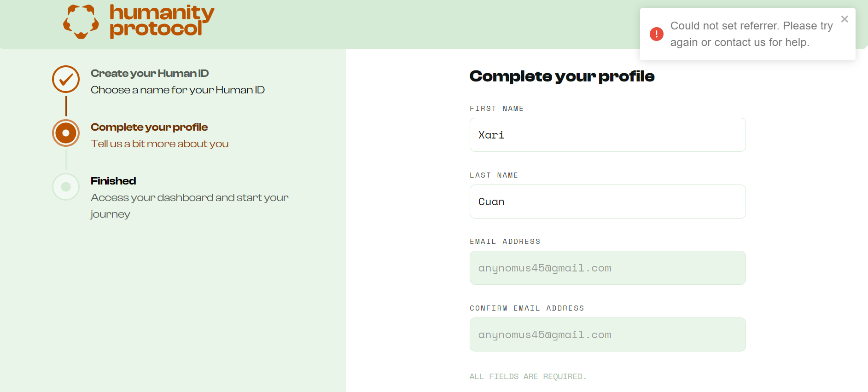Screen dimensions: 868x392
Task: Click the Humanity Protocol logo emblem
Action: coord(81,22)
